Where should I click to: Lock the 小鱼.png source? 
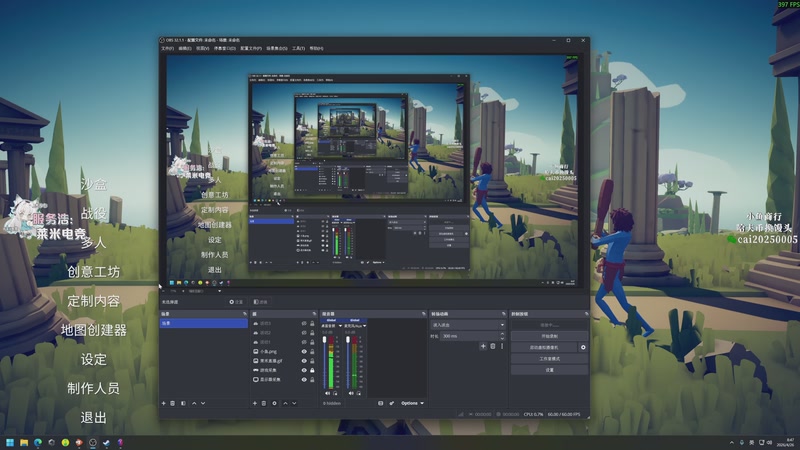(x=312, y=352)
